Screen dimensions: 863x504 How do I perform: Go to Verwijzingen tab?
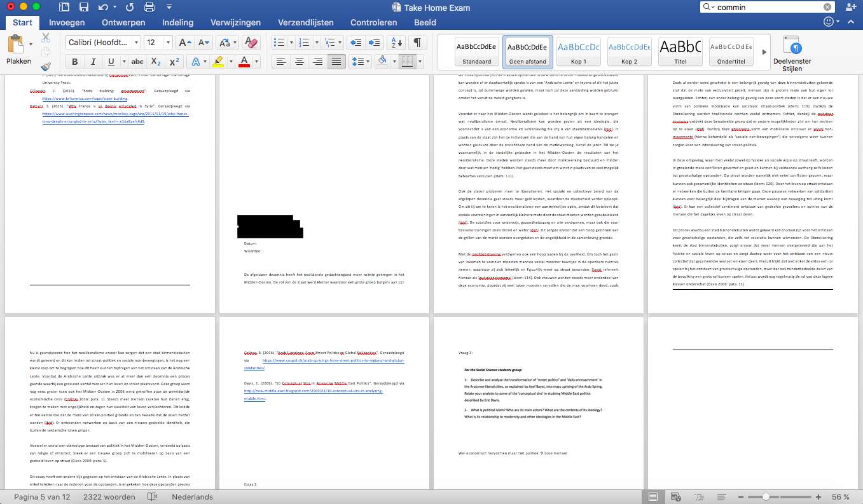pos(236,22)
